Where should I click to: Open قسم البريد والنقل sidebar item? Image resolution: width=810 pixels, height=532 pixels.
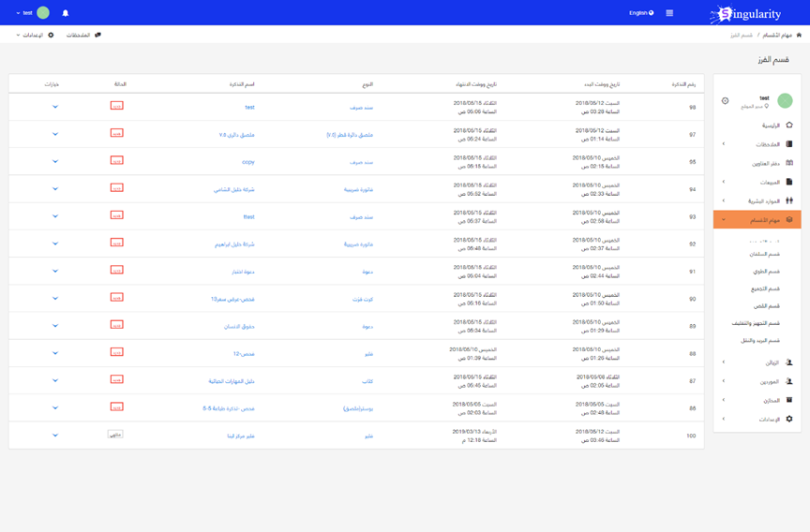pos(760,340)
